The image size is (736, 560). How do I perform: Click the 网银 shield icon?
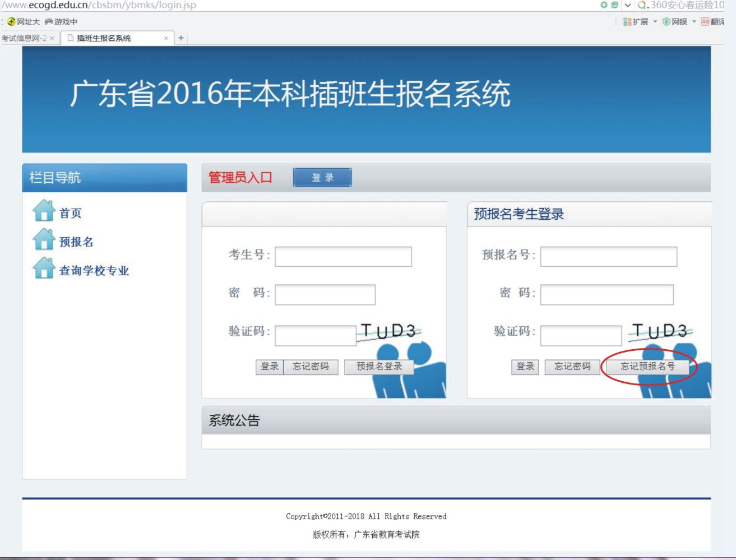point(666,22)
